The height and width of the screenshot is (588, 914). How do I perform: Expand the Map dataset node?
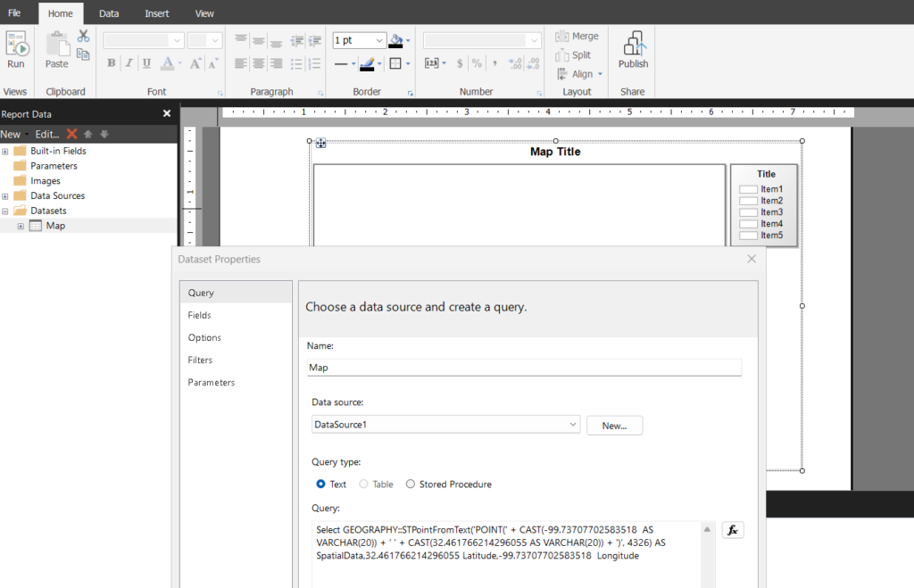(21, 226)
